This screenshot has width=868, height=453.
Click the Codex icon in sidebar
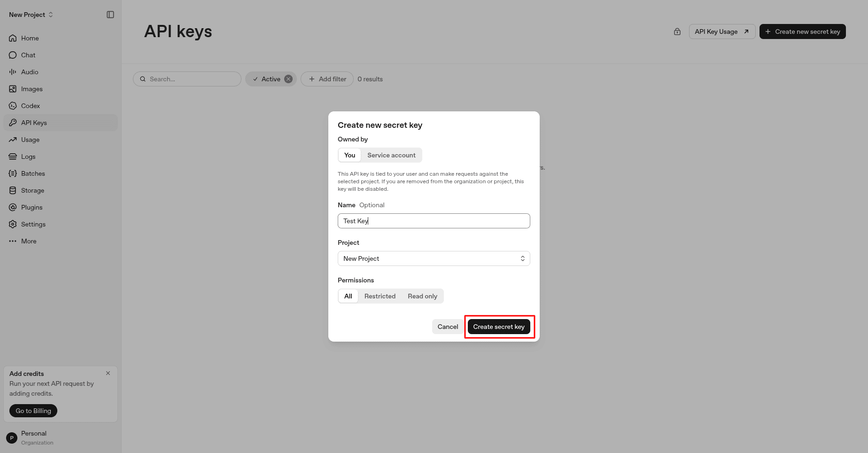(13, 106)
